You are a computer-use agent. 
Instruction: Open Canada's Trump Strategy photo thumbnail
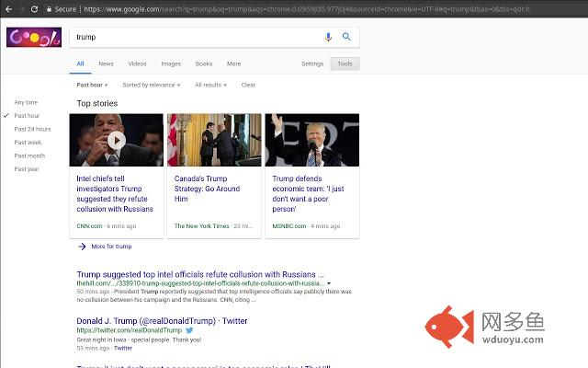coord(214,140)
